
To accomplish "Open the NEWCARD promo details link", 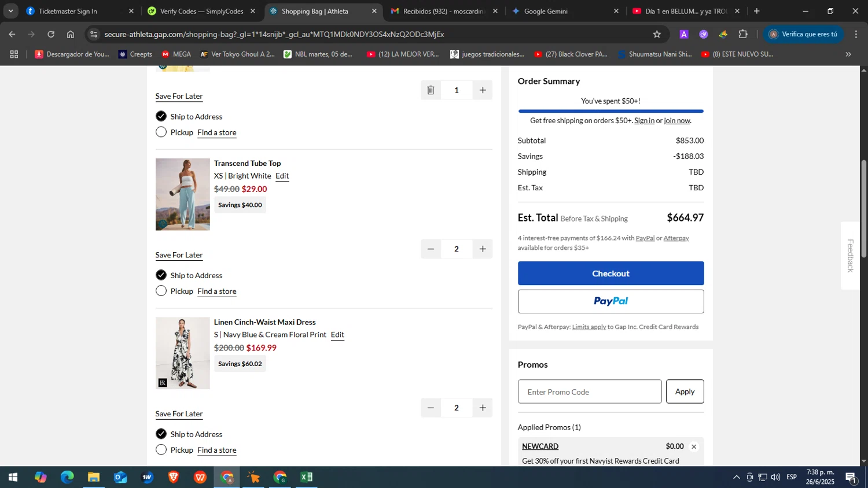I will (x=540, y=446).
